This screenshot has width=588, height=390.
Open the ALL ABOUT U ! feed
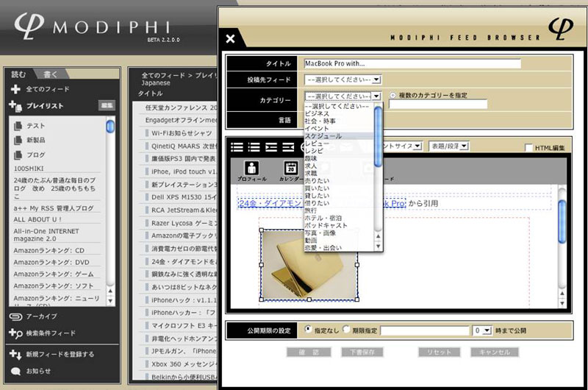[x=37, y=219]
